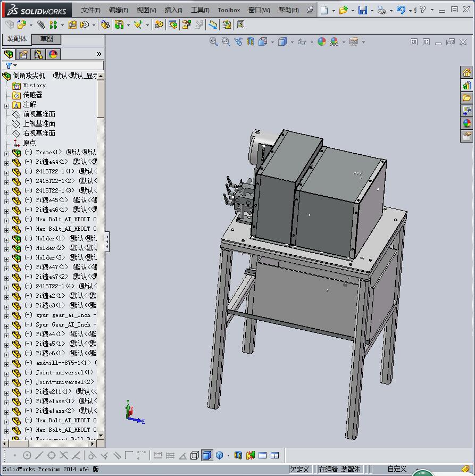Click the feature tree filter input field
The width and height of the screenshot is (475, 476).
pos(53,65)
